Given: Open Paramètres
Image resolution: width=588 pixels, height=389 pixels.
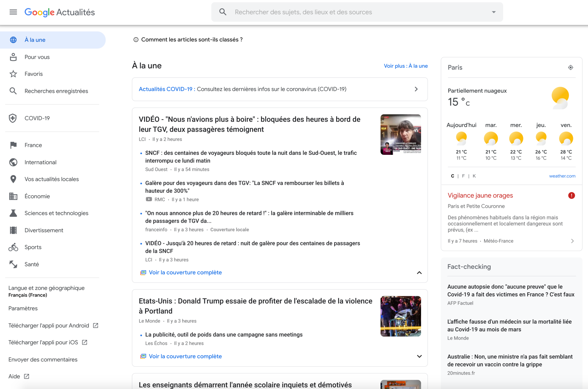Looking at the screenshot, I should 23,308.
